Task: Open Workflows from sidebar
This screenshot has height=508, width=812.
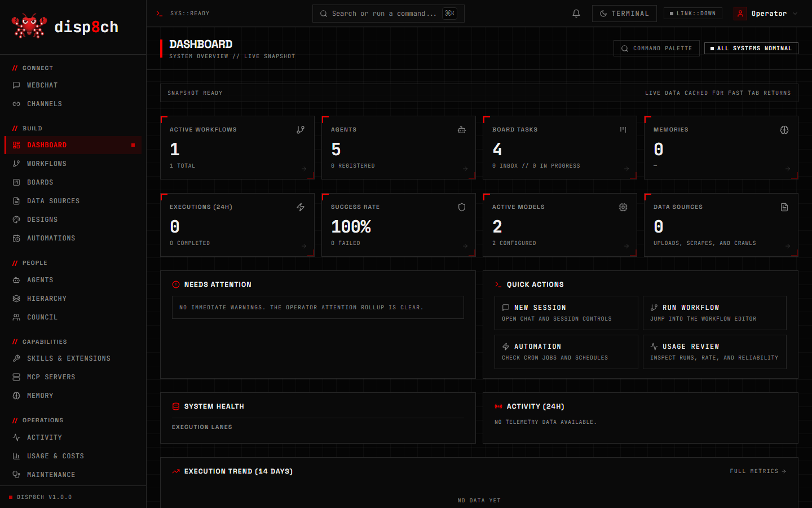Action: coord(73,164)
